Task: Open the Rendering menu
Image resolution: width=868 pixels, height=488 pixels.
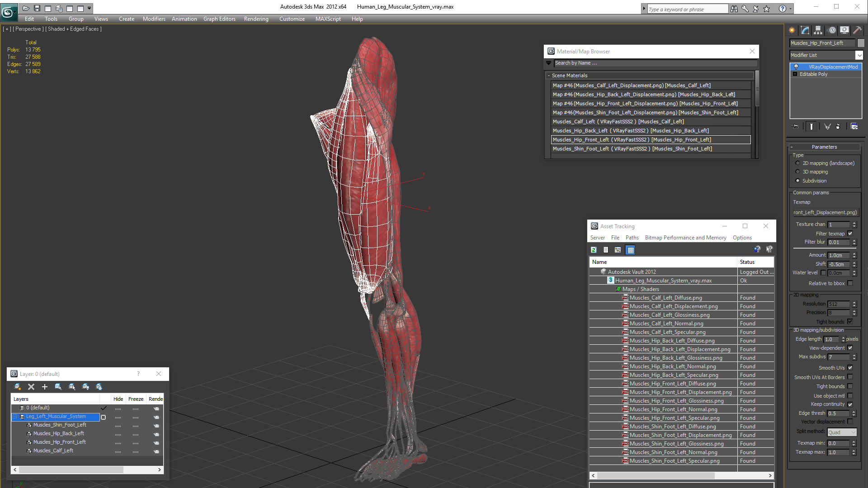Action: (256, 19)
